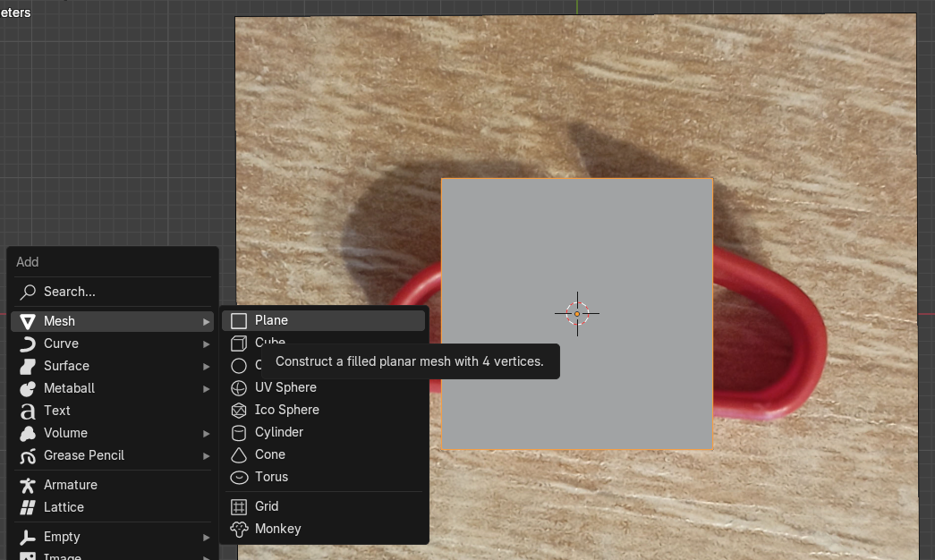
Task: Click the Grid mesh icon
Action: point(239,506)
